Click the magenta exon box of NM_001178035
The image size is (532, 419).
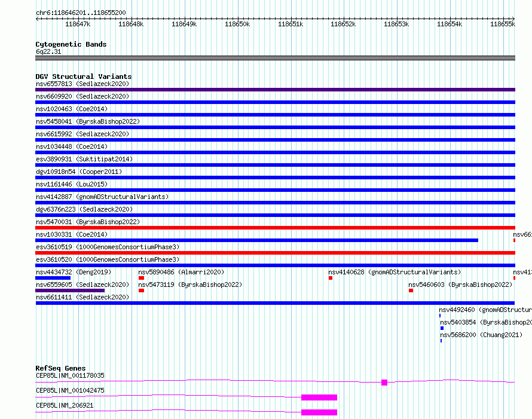point(384,383)
